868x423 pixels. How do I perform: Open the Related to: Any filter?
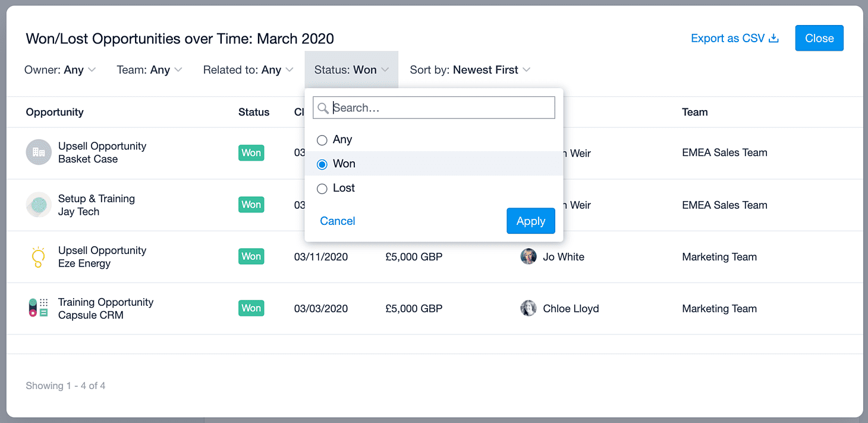click(x=249, y=70)
